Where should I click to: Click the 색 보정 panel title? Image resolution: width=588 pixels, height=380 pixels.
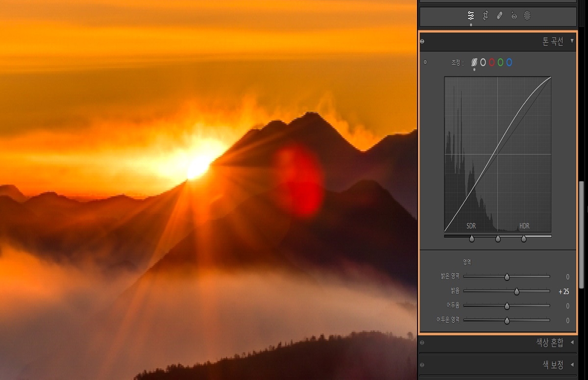pyautogui.click(x=553, y=365)
